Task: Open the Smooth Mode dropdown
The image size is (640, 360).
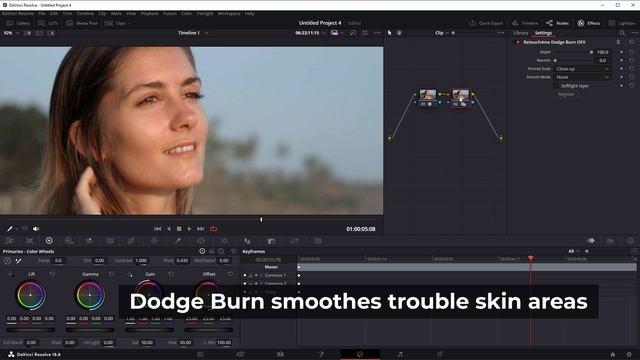Action: [x=582, y=77]
